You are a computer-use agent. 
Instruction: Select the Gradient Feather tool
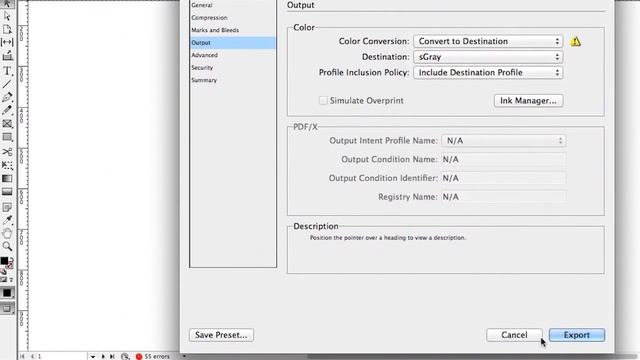click(x=7, y=192)
